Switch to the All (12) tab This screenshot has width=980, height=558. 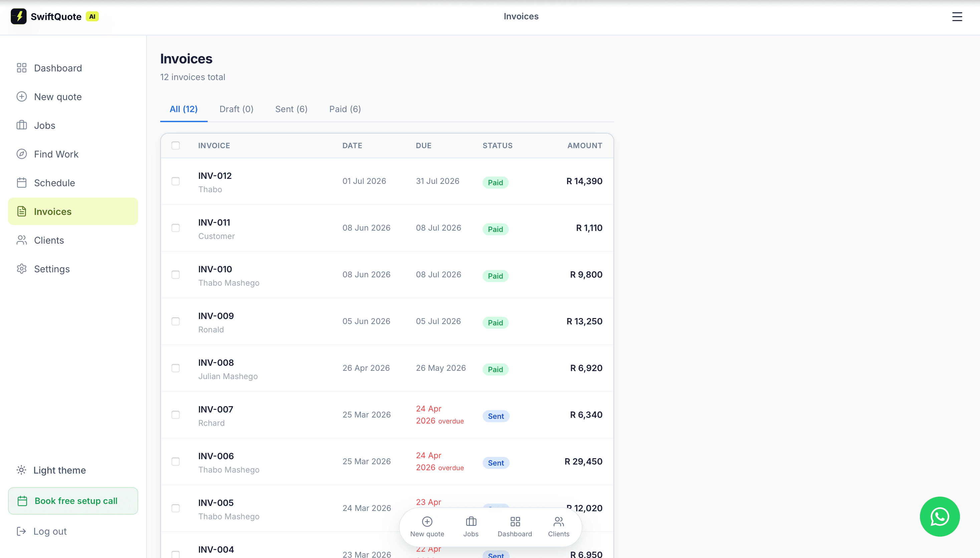(184, 109)
